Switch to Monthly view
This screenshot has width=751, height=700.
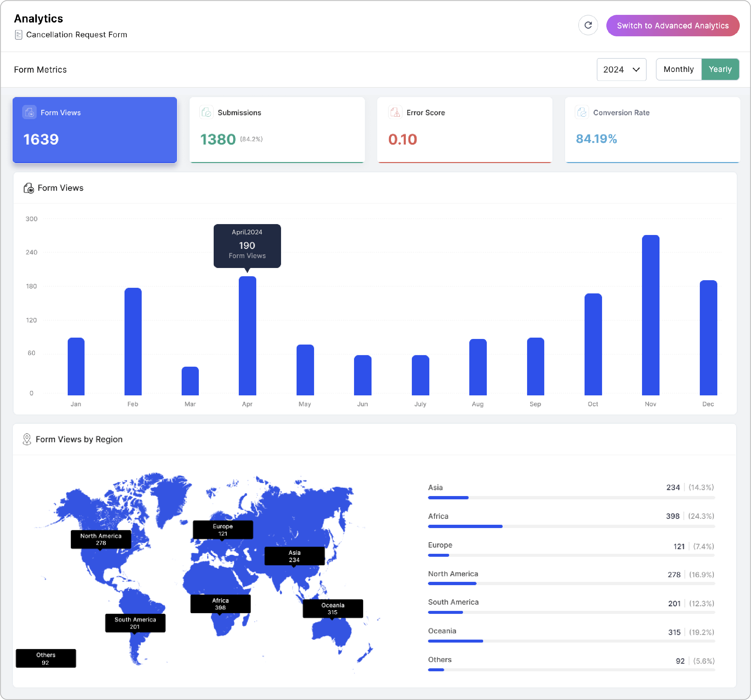(x=678, y=69)
